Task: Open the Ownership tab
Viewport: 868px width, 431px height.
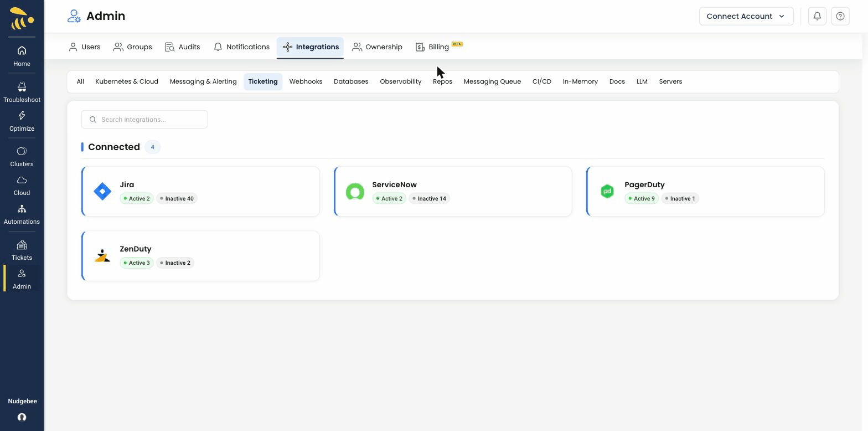Action: click(377, 47)
